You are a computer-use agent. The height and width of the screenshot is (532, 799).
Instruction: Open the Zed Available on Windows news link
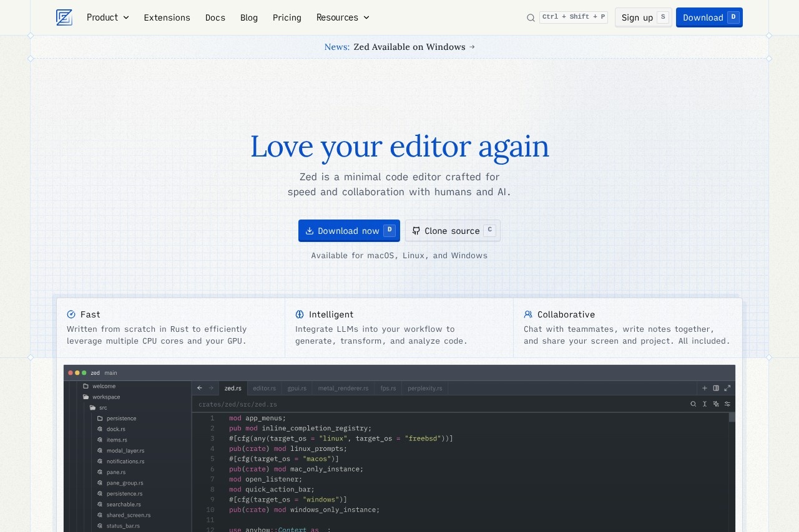point(409,47)
